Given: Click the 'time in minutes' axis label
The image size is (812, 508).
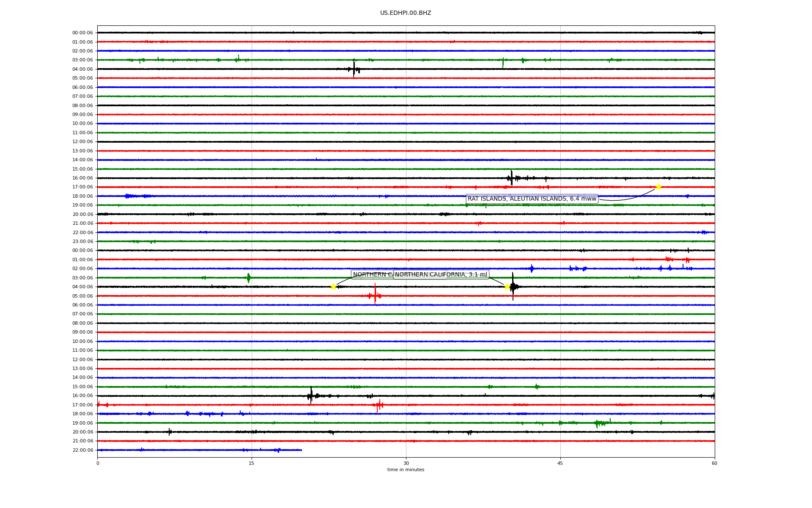Looking at the screenshot, I should tap(406, 469).
